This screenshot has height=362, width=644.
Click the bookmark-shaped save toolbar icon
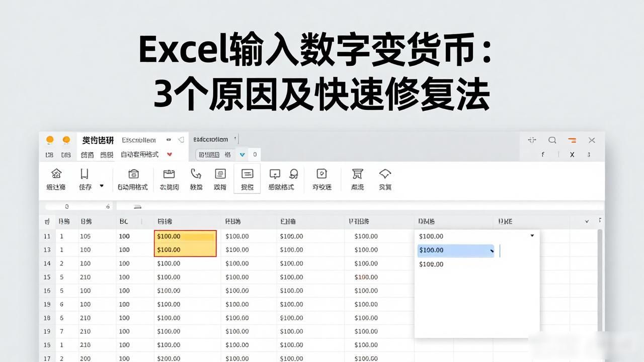coord(85,174)
